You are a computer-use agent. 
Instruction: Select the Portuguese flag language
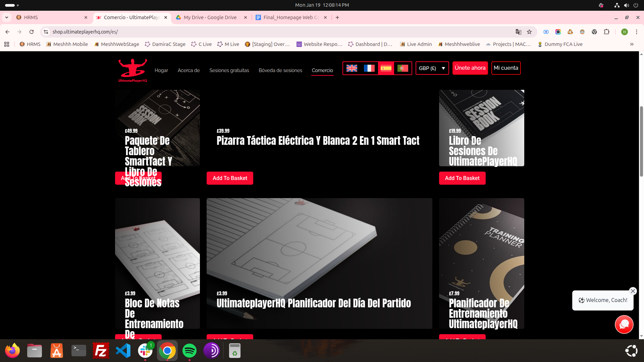[x=402, y=68]
